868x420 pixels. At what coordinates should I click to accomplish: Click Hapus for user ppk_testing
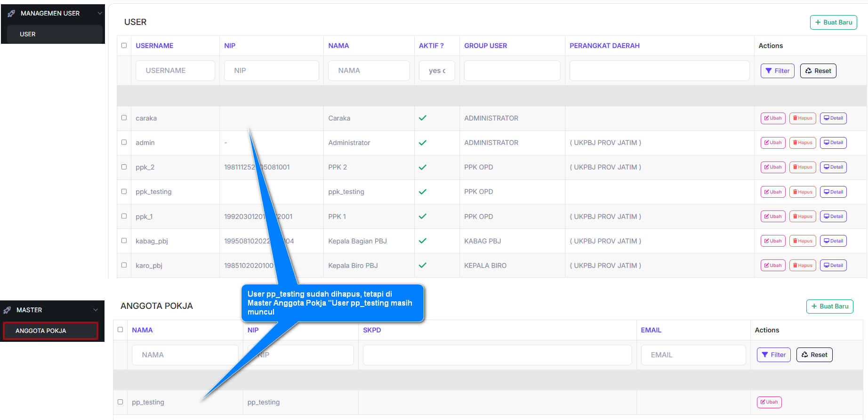[802, 192]
